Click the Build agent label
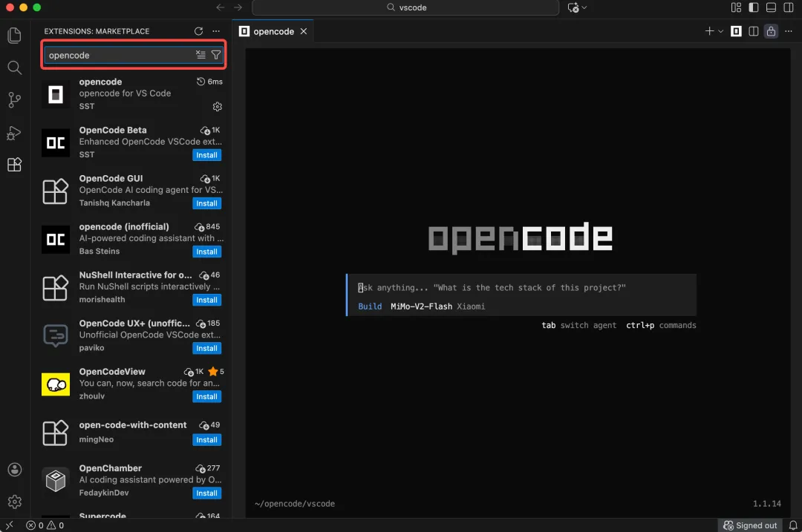Image resolution: width=802 pixels, height=532 pixels. [370, 306]
